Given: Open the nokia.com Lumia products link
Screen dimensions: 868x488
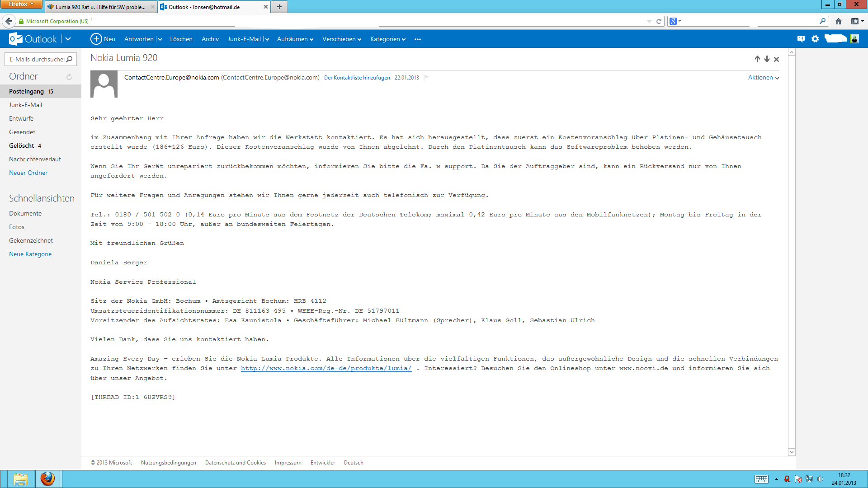Looking at the screenshot, I should click(326, 368).
